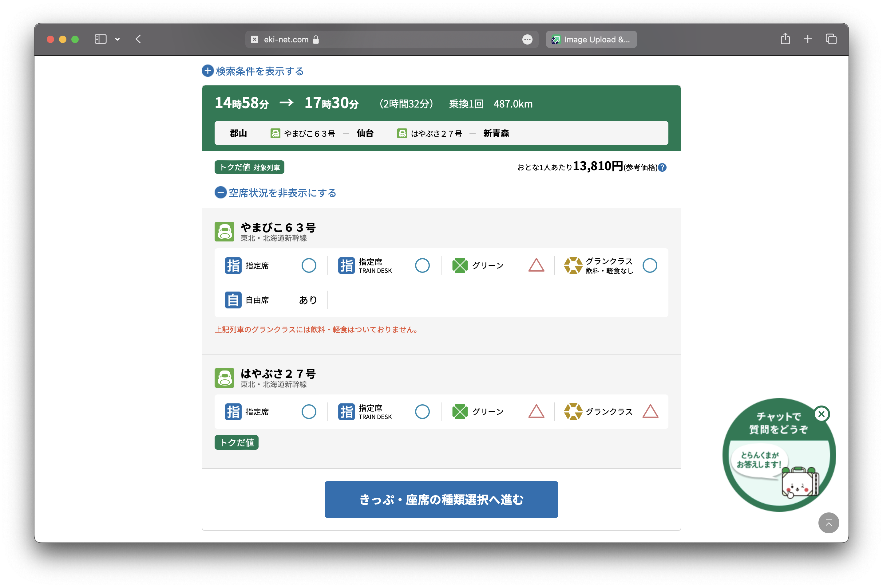Click 仙台 station in route bar
The width and height of the screenshot is (883, 588).
(365, 134)
